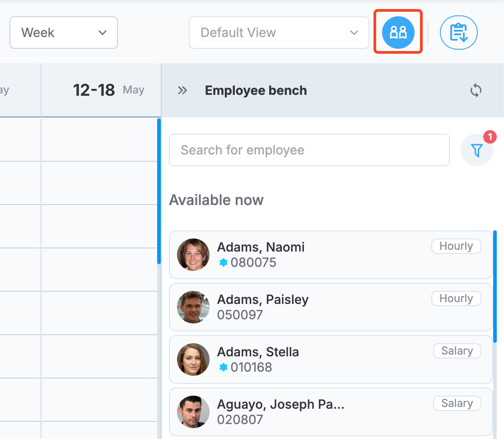Refresh the Employee bench list
The width and height of the screenshot is (504, 439).
click(476, 90)
